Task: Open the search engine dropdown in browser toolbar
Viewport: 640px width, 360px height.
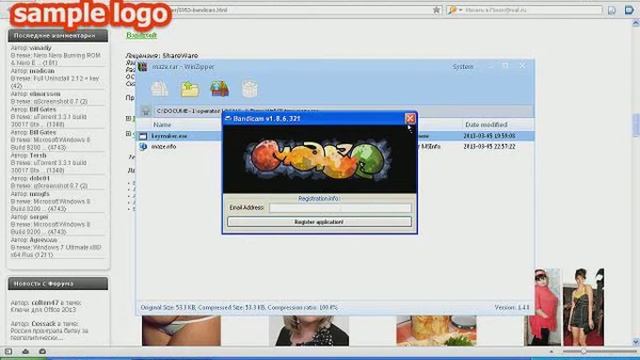Action: click(454, 10)
